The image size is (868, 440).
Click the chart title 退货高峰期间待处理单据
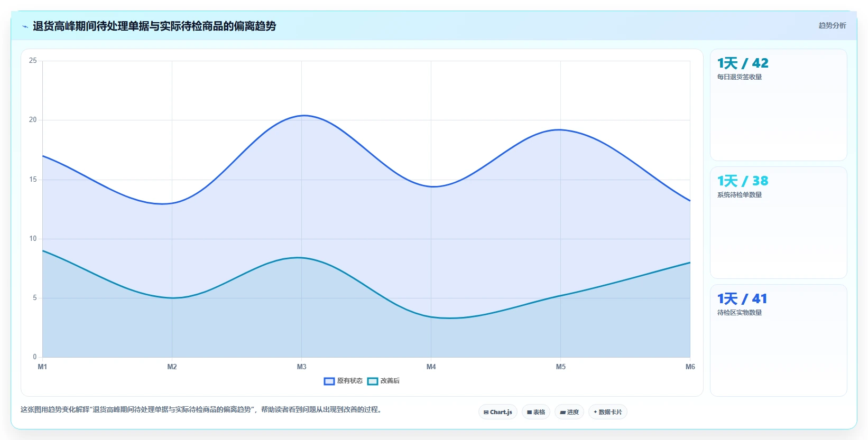pos(154,26)
